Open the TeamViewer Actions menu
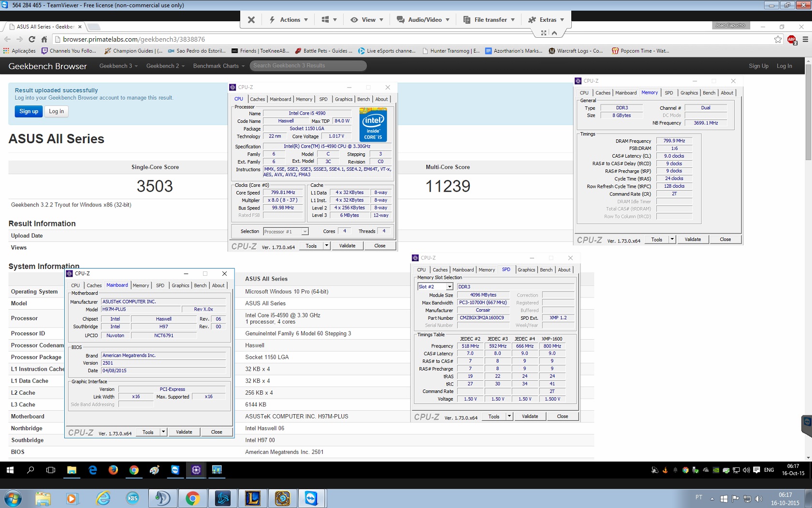Image resolution: width=812 pixels, height=508 pixels. click(289, 20)
